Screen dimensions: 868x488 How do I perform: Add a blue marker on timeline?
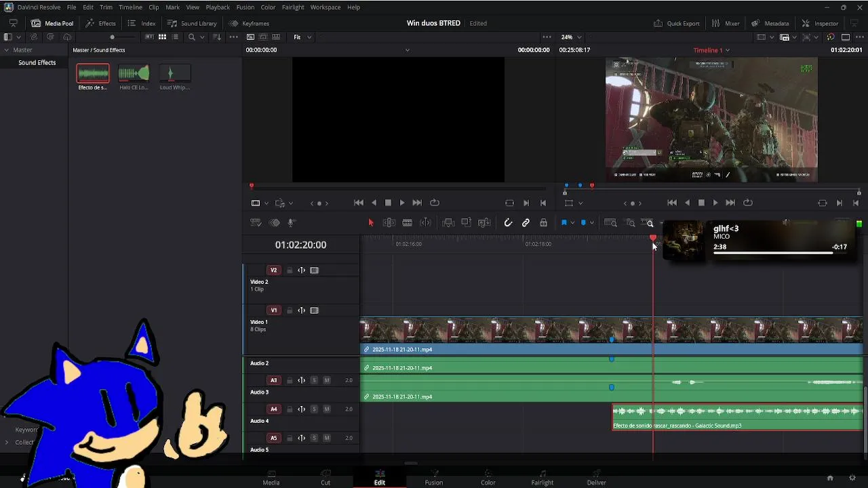583,222
